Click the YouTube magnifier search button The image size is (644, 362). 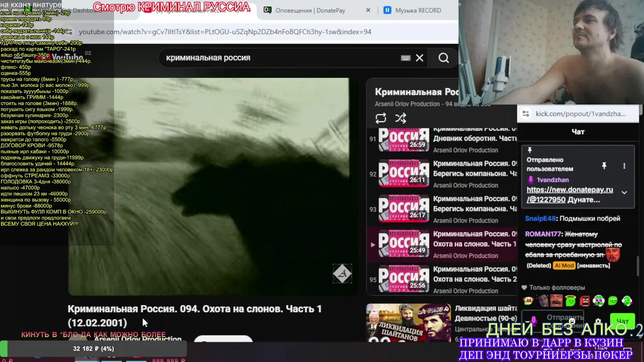443,58
